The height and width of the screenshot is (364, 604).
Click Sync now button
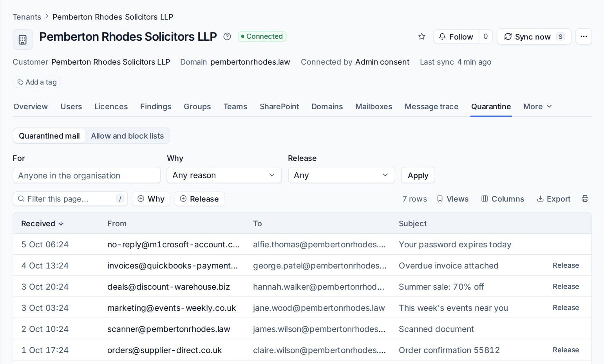(x=534, y=36)
